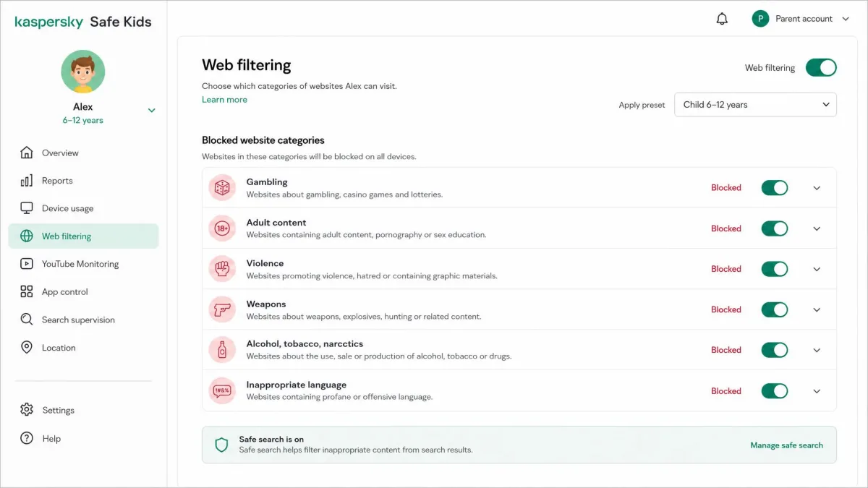Viewport: 868px width, 488px height.
Task: Click Blocked status for Violence
Action: 726,269
